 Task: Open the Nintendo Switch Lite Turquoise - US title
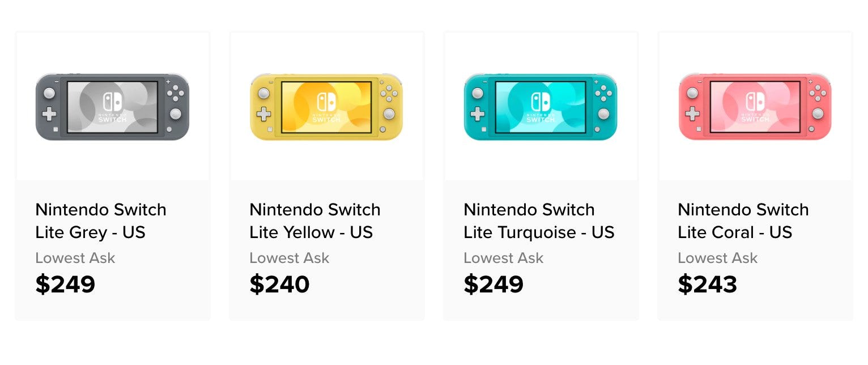pos(539,220)
